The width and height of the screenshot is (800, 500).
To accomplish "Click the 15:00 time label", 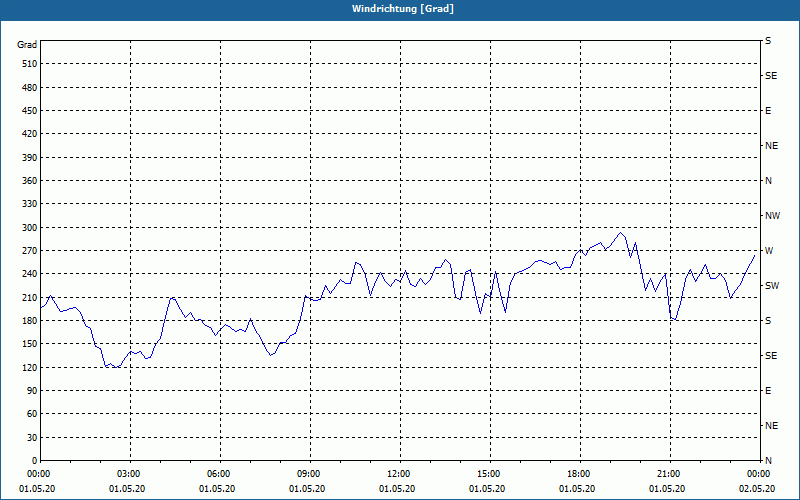I will point(491,474).
